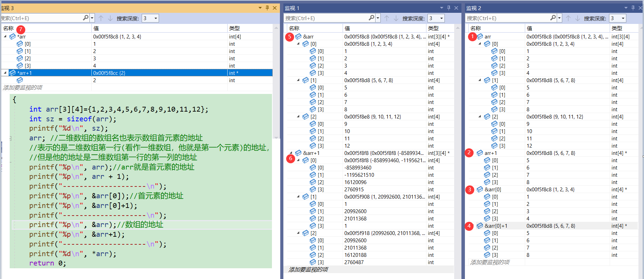Pin the 监视 1 window with the pushpin
The width and height of the screenshot is (644, 279).
[449, 8]
